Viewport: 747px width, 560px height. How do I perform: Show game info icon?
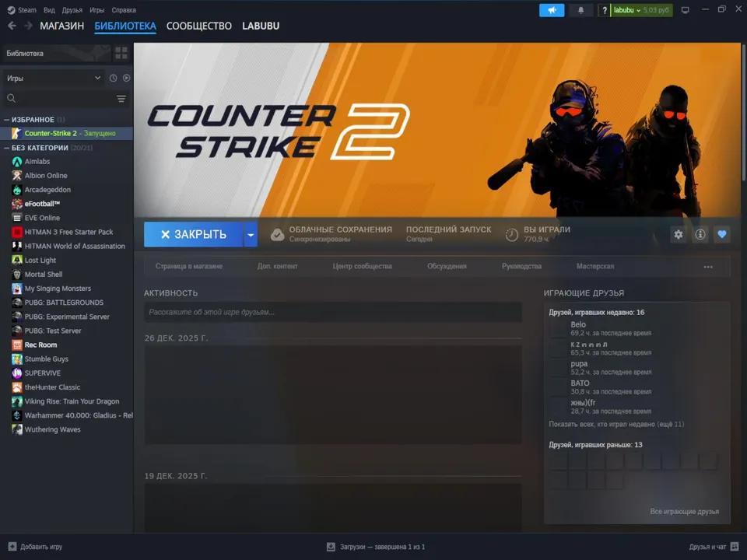tap(700, 234)
